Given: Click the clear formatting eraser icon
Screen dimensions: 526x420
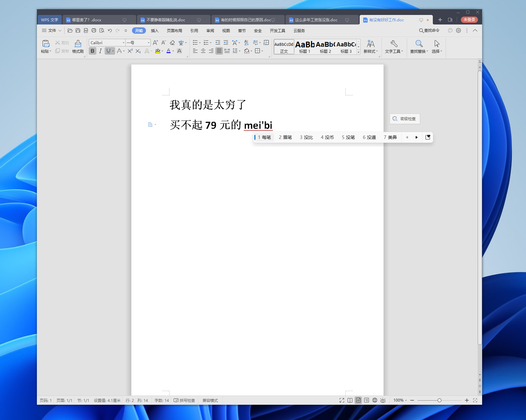Looking at the screenshot, I should [x=172, y=43].
